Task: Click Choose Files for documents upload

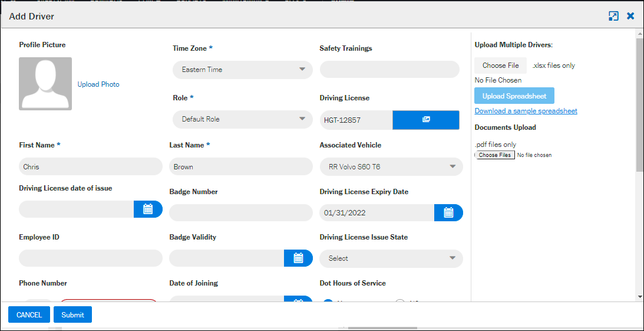Action: pos(495,155)
